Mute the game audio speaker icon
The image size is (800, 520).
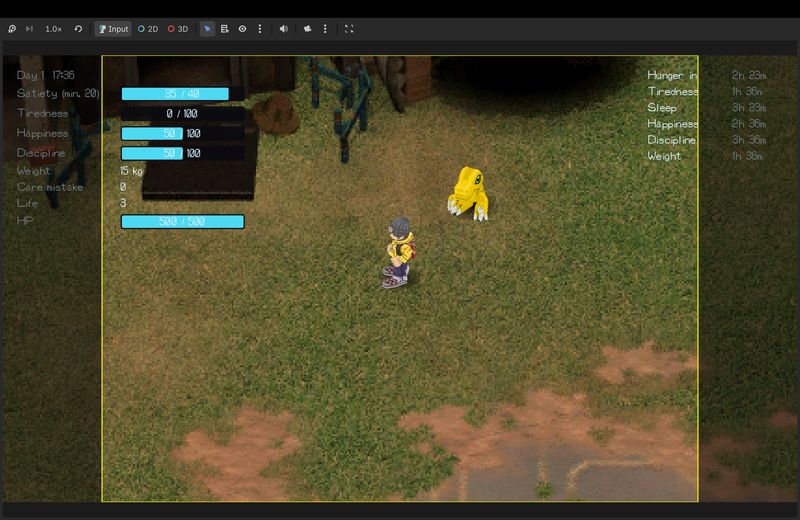coord(284,29)
